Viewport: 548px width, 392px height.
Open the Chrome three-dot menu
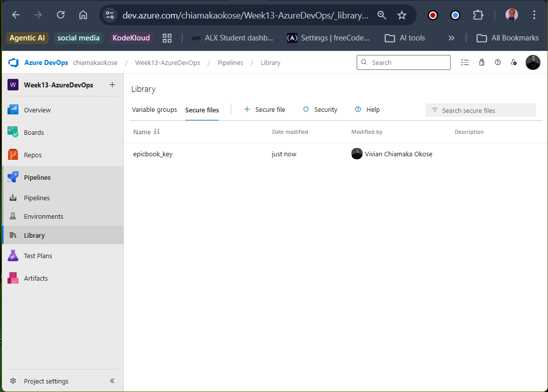tap(534, 15)
